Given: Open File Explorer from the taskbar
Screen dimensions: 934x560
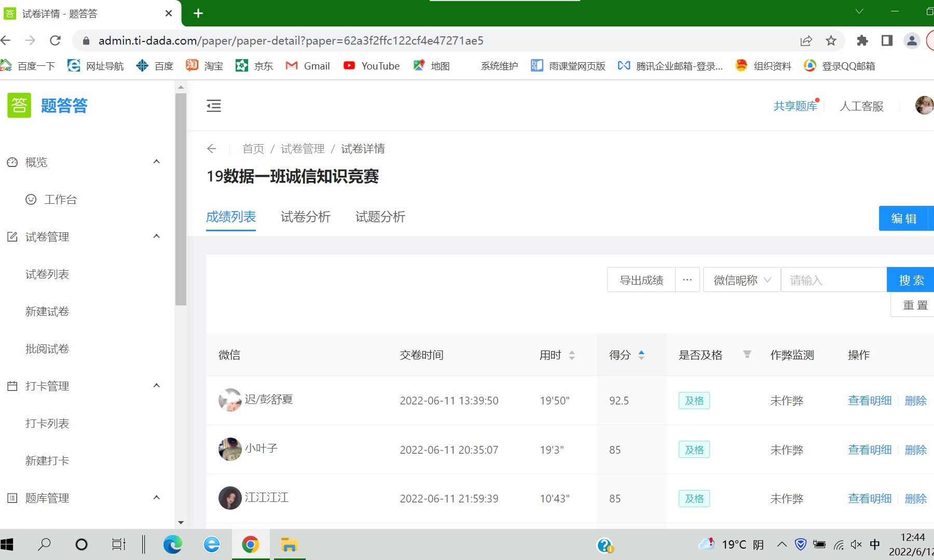Looking at the screenshot, I should click(x=289, y=544).
